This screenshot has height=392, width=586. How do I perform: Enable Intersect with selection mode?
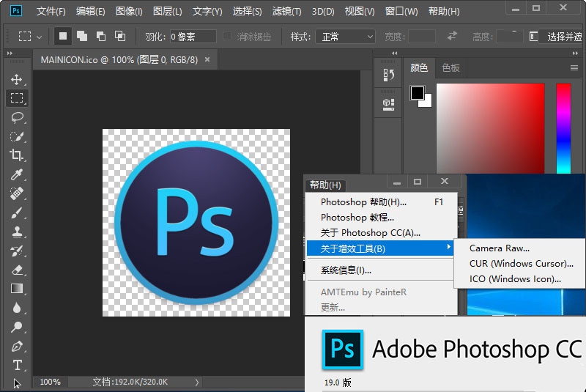coord(120,36)
